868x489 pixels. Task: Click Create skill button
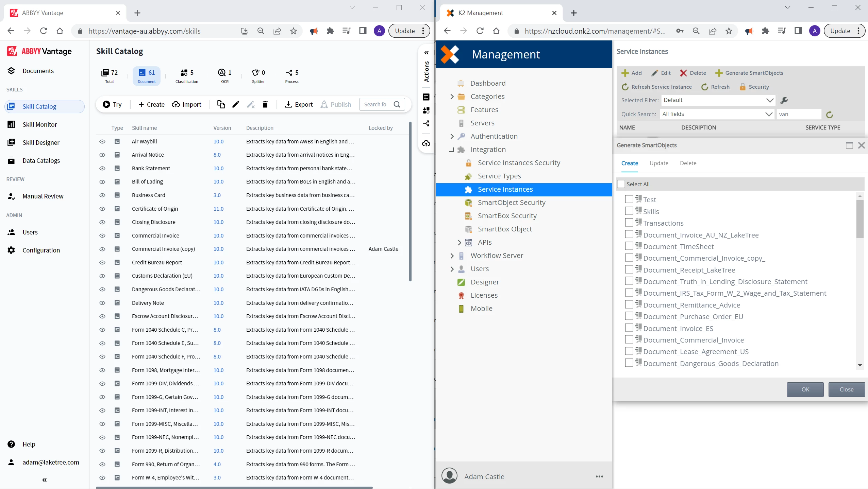point(151,104)
